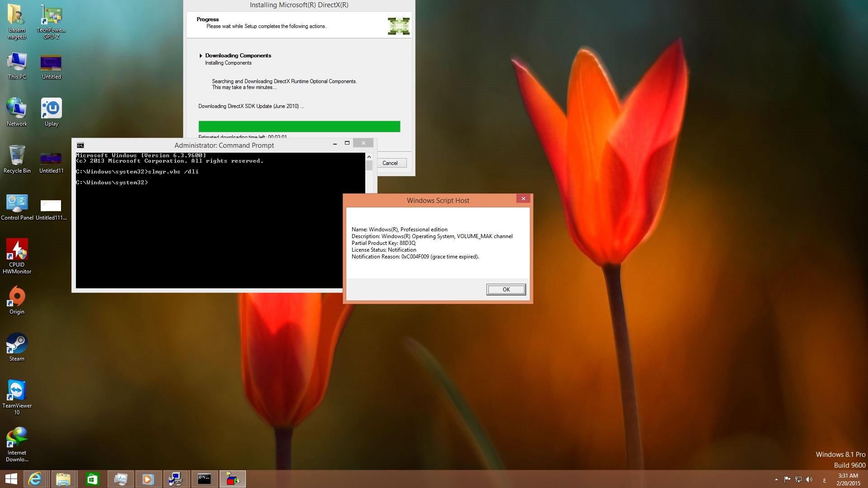Open File Explorer from the taskbar
The width and height of the screenshot is (868, 488).
[63, 479]
